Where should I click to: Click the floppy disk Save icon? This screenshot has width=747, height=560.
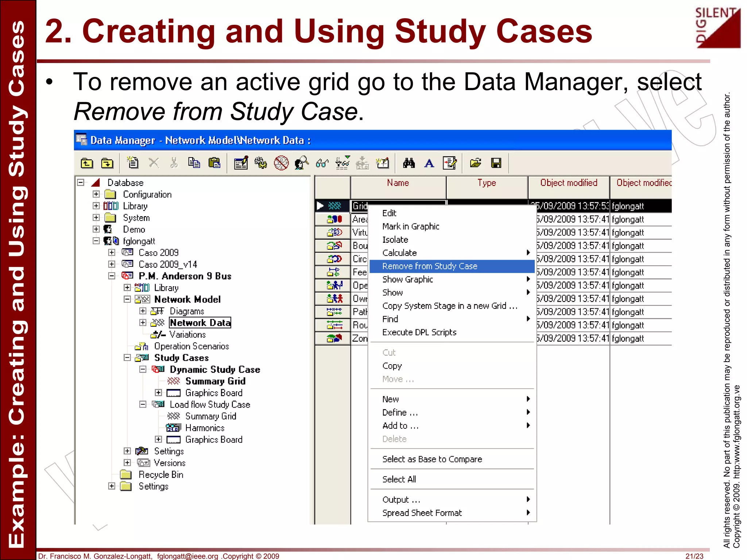click(x=496, y=163)
